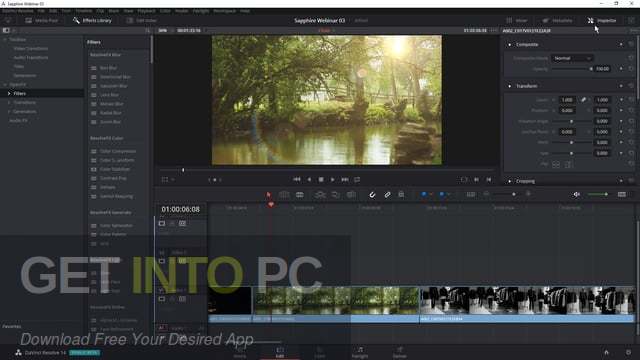Screen dimensions: 640x360
Task: Select Video Transitions in the Toolbox
Action: click(31, 49)
